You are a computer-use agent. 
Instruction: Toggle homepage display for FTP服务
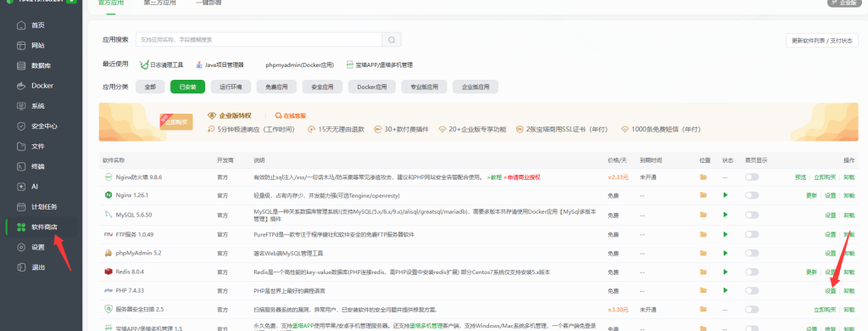752,234
